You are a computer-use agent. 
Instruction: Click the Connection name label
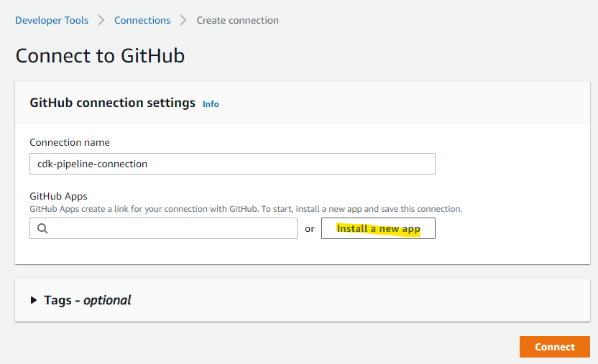[70, 142]
